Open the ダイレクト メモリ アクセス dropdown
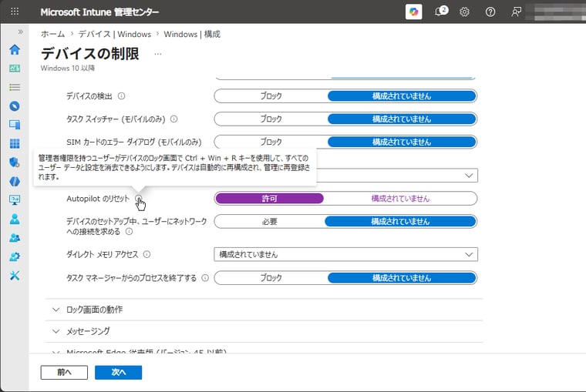Image resolution: width=586 pixels, height=392 pixels. click(x=345, y=255)
